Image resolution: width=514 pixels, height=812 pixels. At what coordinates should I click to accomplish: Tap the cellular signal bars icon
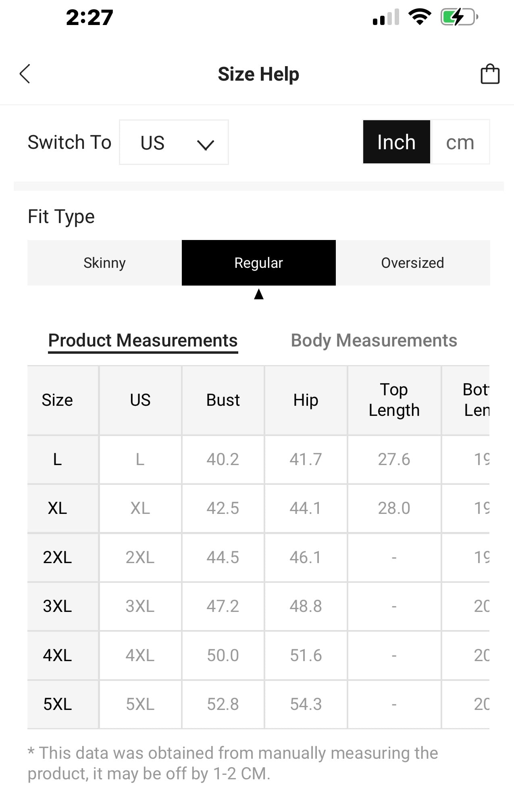(x=386, y=17)
